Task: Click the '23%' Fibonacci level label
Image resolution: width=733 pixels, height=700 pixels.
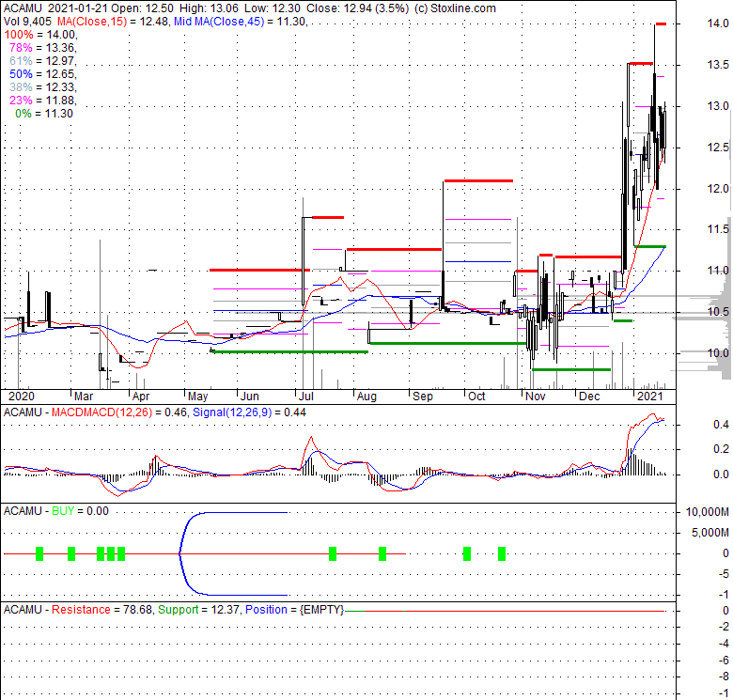Action: [x=21, y=100]
